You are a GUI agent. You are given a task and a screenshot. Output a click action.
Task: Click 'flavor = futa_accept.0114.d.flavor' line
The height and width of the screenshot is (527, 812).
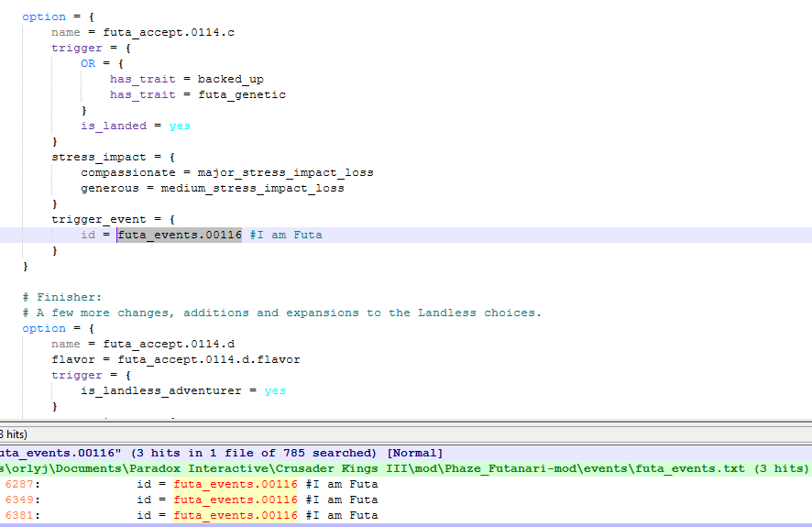pyautogui.click(x=176, y=359)
